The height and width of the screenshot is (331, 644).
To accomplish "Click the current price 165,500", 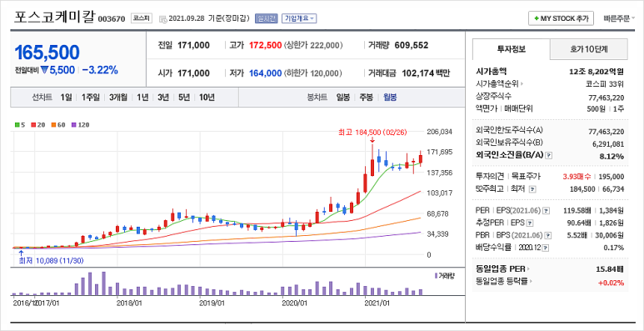I will pyautogui.click(x=47, y=53).
